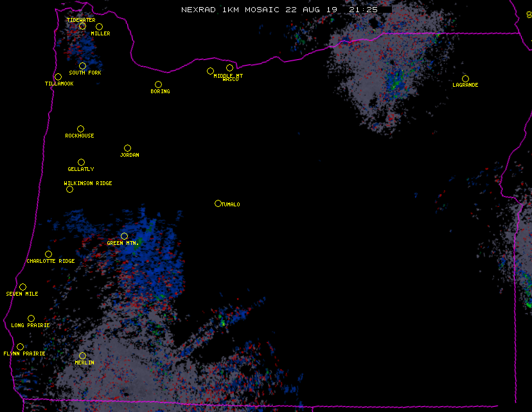This screenshot has height=412, width=532.
Task: Pick the Long Prairie station marker
Action: coord(31,319)
